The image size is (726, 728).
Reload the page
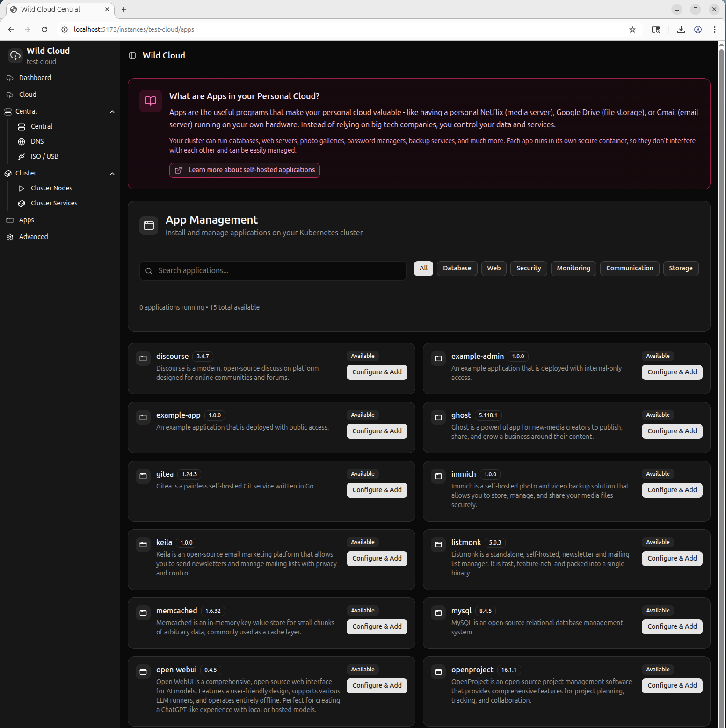click(x=44, y=29)
